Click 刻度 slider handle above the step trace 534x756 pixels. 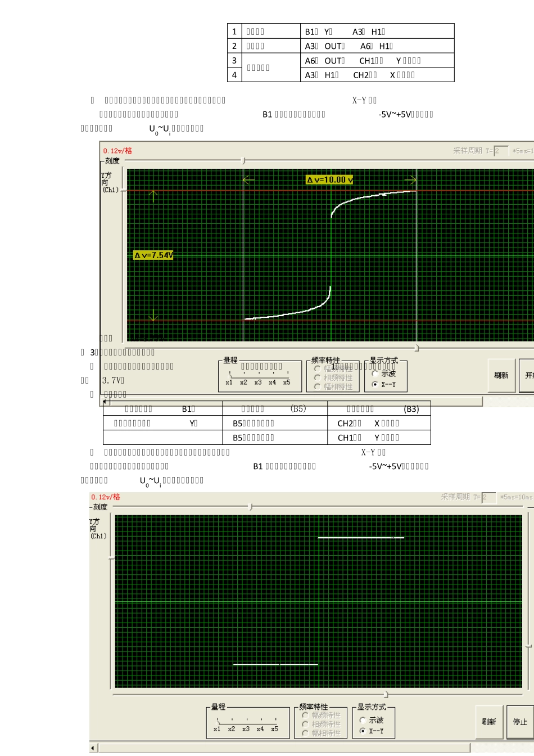coord(251,507)
